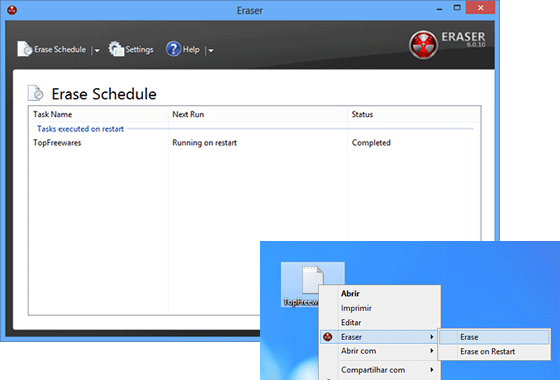
Task: Click the 'Completed' status cell
Action: 371,143
